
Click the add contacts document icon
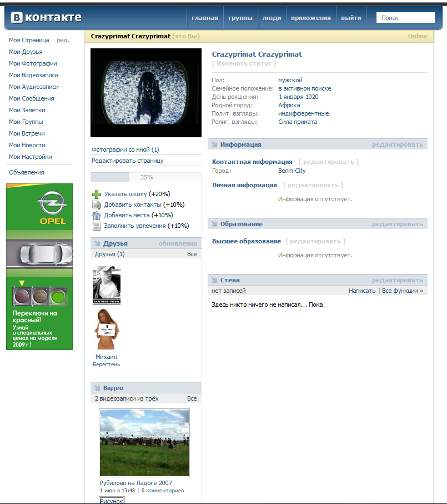(96, 204)
